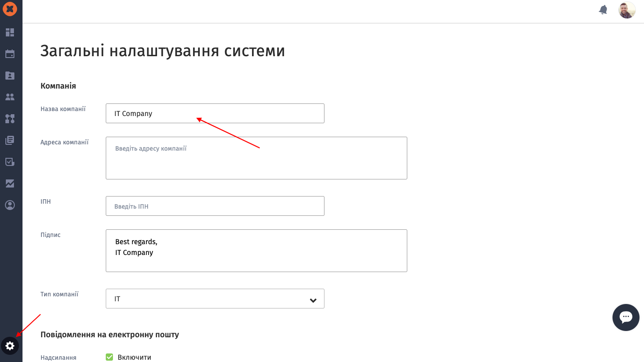Open the calendar icon in sidebar
The image size is (644, 362).
pos(10,54)
